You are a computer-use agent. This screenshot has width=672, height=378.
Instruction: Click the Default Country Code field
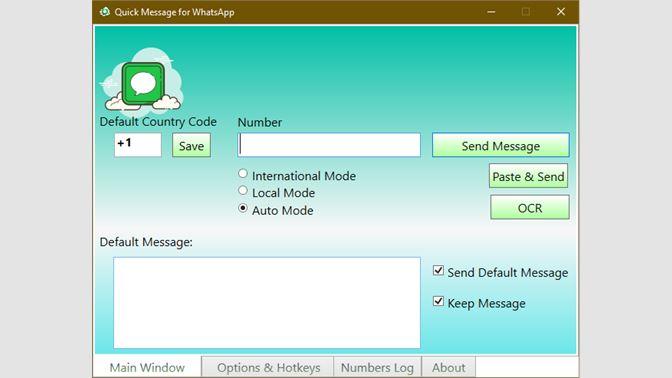coord(138,145)
